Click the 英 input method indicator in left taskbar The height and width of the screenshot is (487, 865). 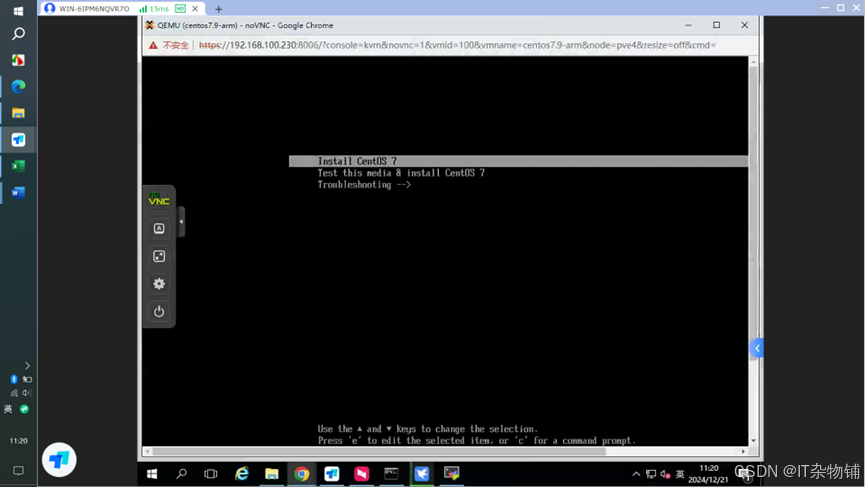(x=8, y=409)
